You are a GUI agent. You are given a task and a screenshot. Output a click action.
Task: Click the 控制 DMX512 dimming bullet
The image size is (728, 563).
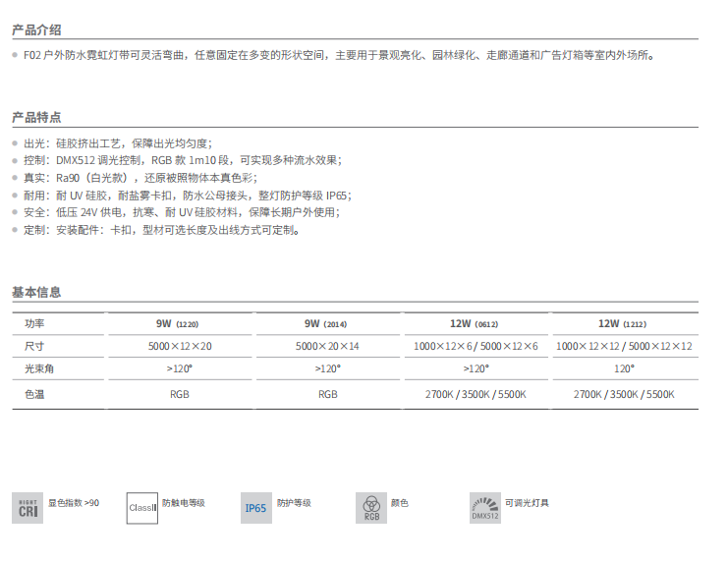183,160
